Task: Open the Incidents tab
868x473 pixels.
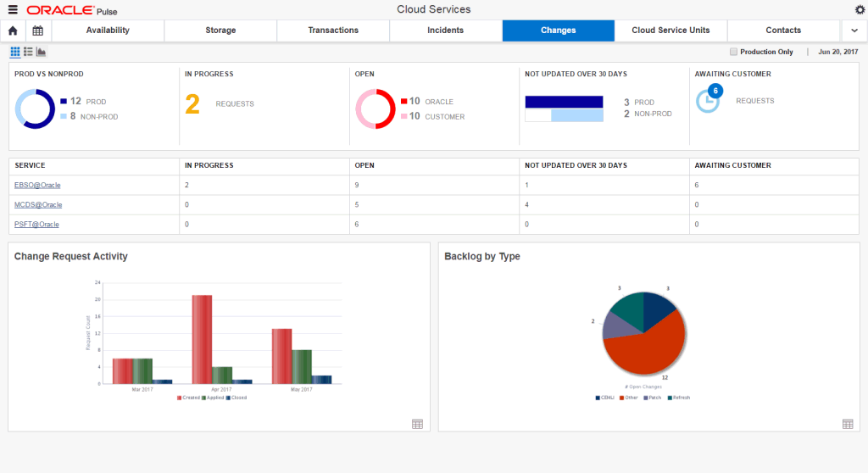Action: (x=446, y=31)
